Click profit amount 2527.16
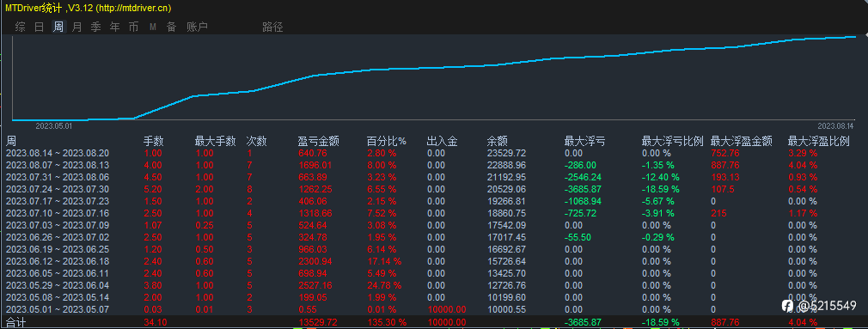The width and height of the screenshot is (868, 329). pos(315,285)
